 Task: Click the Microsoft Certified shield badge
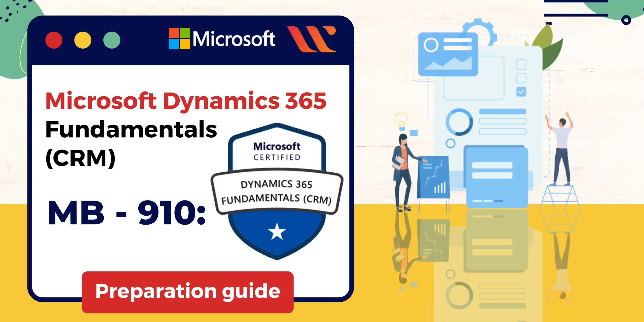pos(277,191)
